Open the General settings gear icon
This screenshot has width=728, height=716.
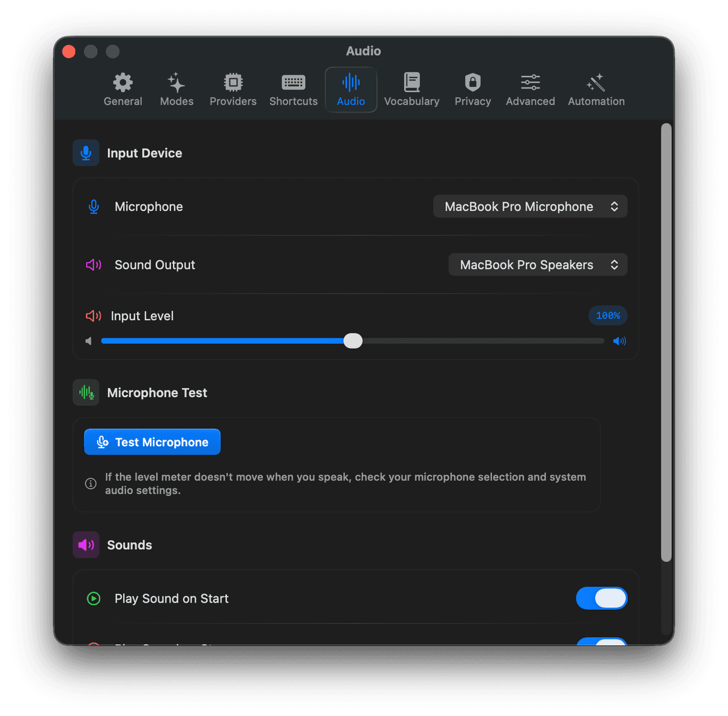tap(123, 82)
